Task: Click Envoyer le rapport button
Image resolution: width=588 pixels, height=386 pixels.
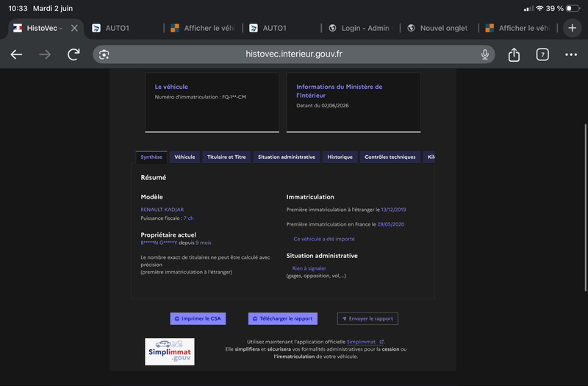Action: click(x=367, y=319)
